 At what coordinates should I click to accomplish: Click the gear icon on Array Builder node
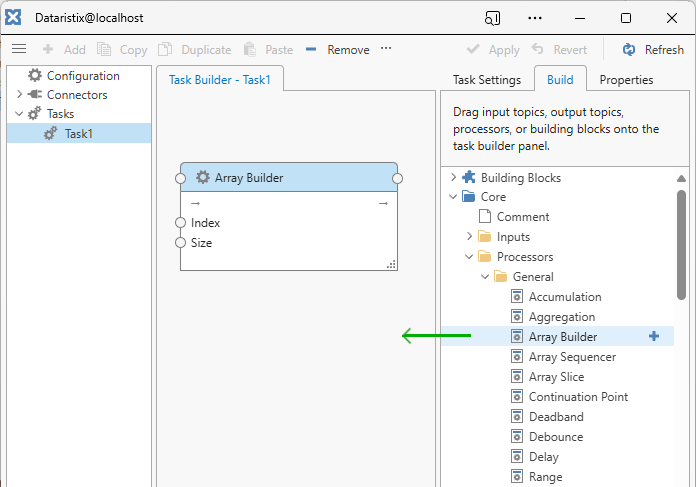(203, 177)
